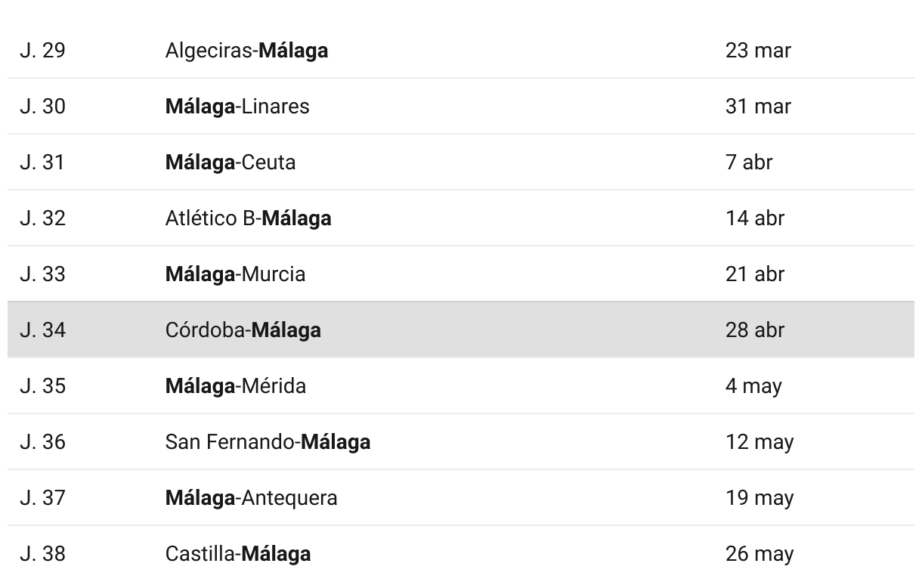This screenshot has height=588, width=922.
Task: Click the 23 mar date cell
Action: (x=758, y=51)
